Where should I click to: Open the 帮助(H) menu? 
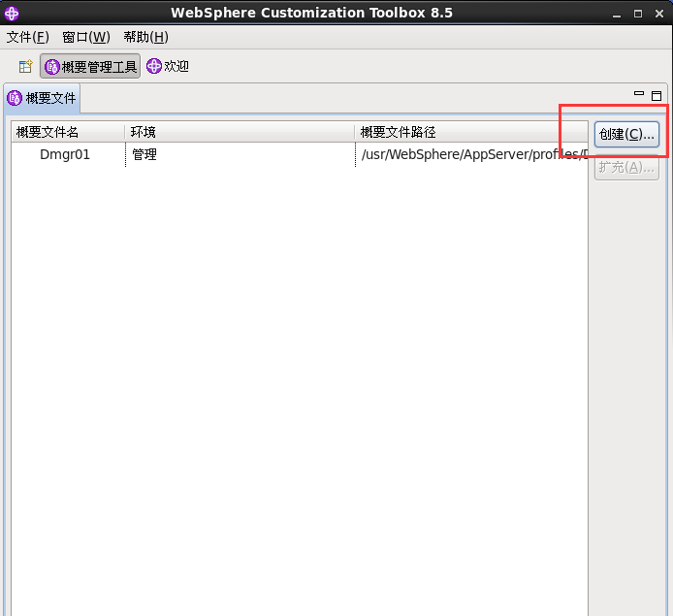(145, 37)
